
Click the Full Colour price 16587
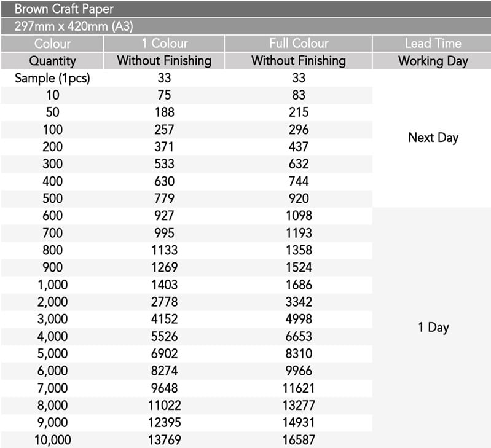(299, 439)
